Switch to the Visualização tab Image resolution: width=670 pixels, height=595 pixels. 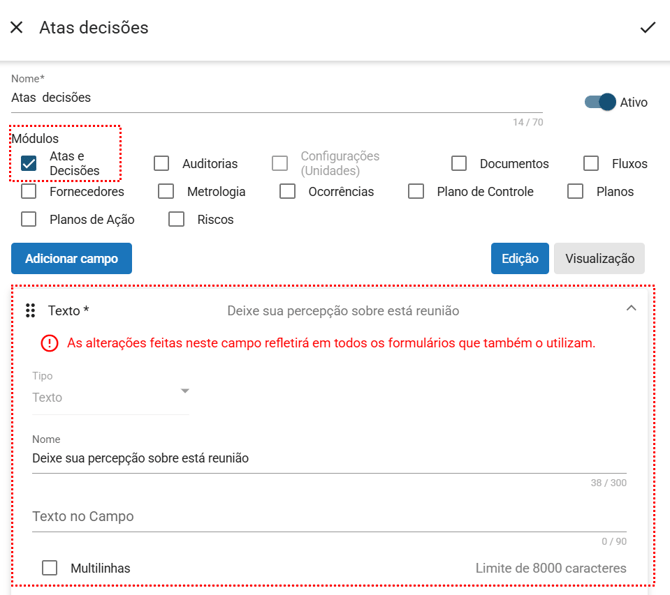[x=599, y=258]
